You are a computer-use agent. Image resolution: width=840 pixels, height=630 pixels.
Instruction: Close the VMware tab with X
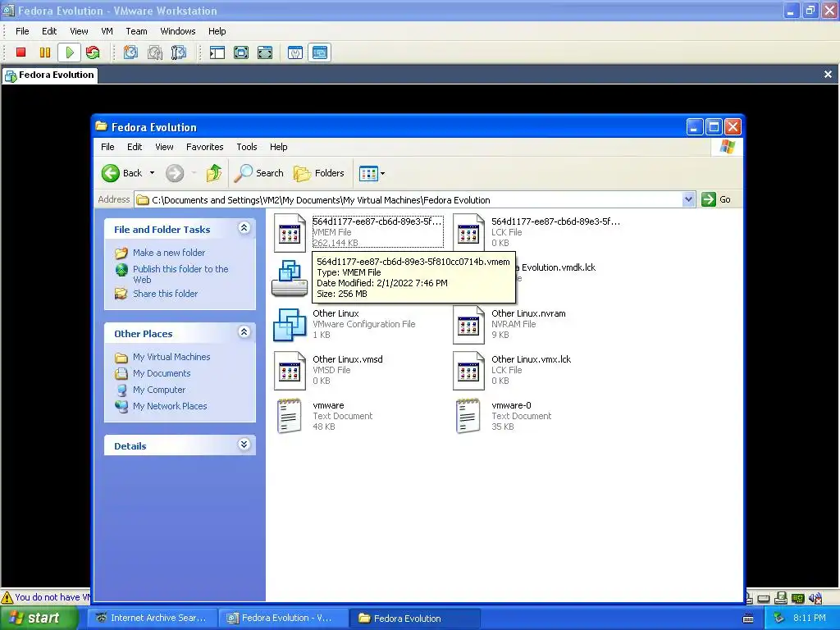pyautogui.click(x=828, y=75)
